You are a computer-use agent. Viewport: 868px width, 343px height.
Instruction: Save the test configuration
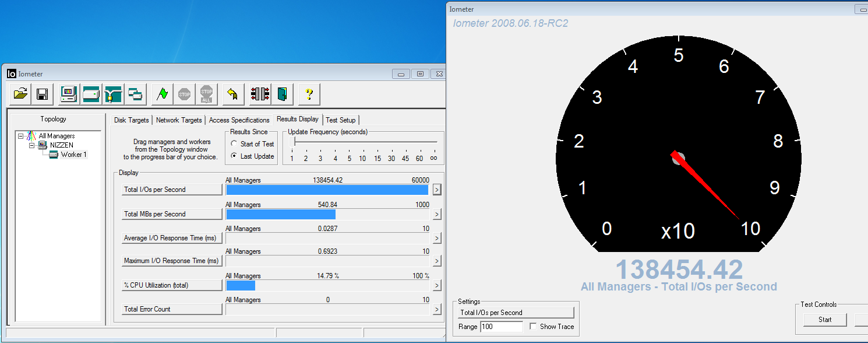point(42,93)
